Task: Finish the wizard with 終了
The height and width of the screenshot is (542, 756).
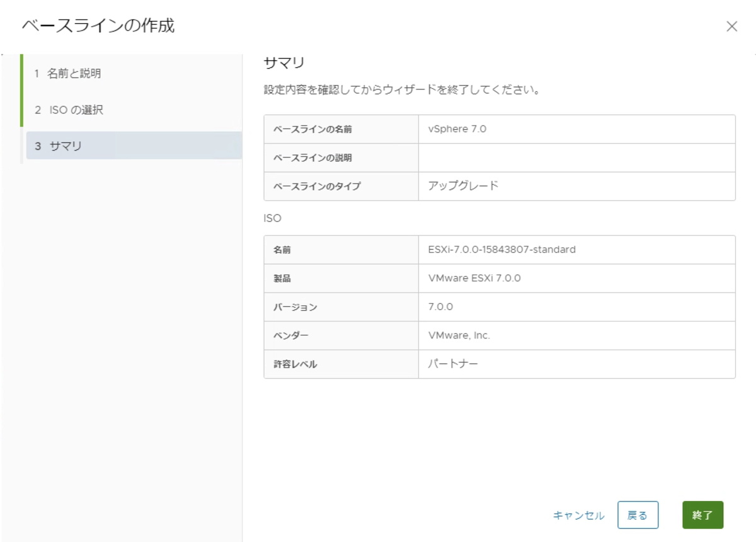Action: (x=702, y=515)
